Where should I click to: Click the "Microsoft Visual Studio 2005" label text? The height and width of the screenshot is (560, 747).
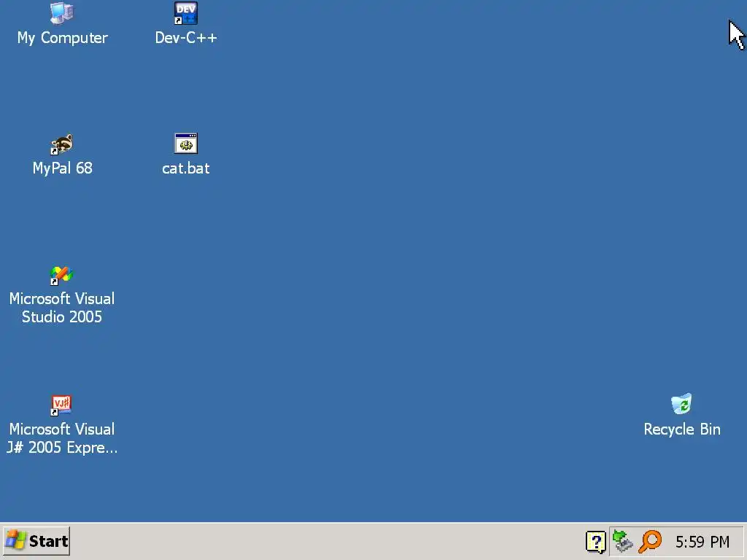point(62,308)
